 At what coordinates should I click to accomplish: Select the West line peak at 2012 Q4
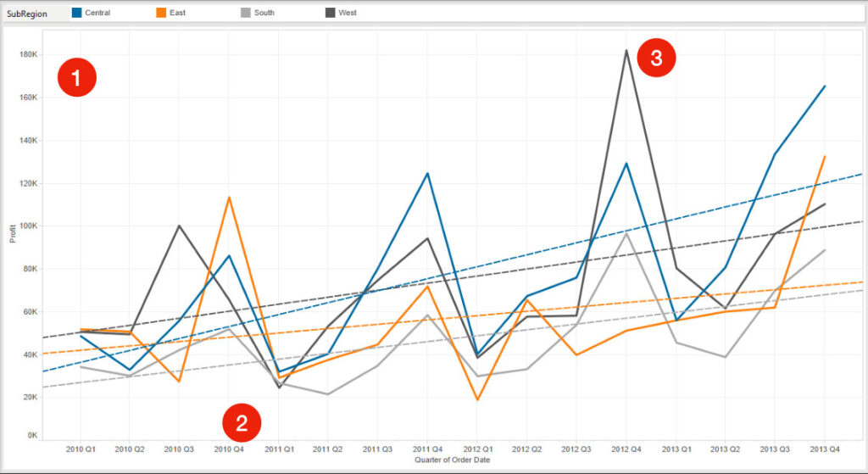626,51
